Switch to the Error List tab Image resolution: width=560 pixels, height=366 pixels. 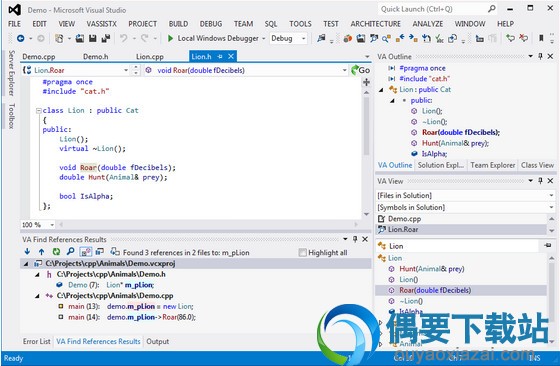[36, 341]
